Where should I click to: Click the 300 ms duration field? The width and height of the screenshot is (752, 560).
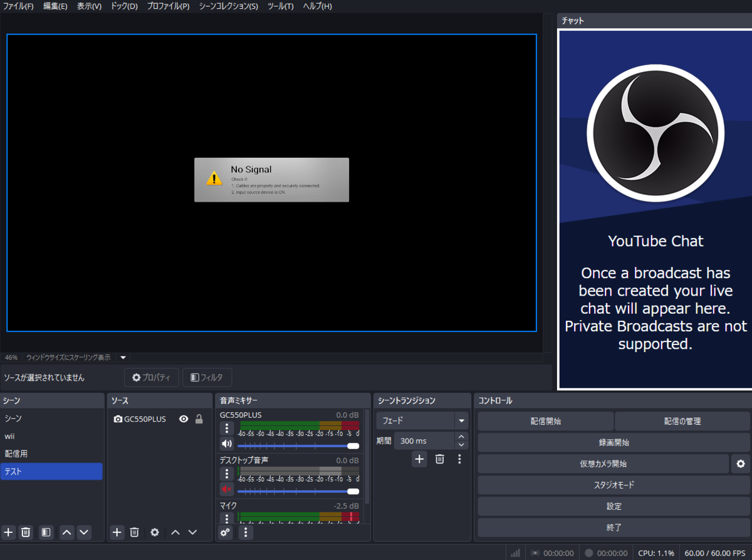coord(424,441)
